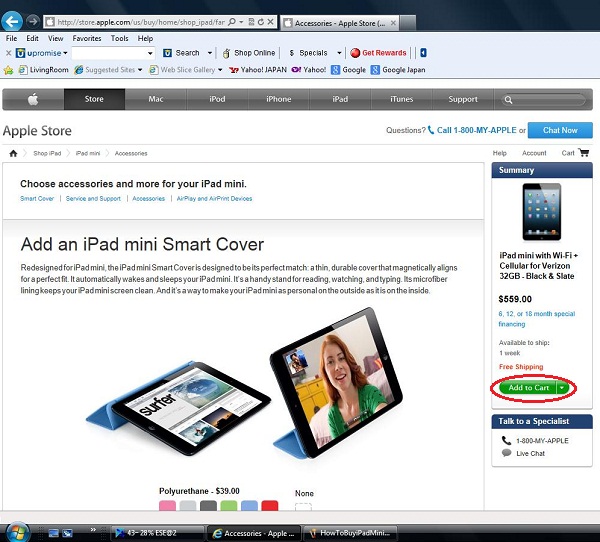Click the Live Chat speech bubble icon
600x542 pixels.
[506, 453]
